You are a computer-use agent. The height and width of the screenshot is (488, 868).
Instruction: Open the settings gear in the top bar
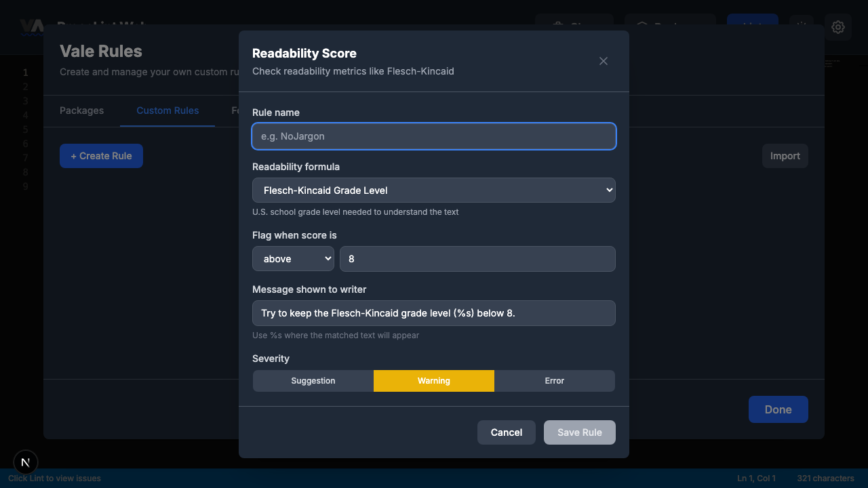pyautogui.click(x=838, y=27)
